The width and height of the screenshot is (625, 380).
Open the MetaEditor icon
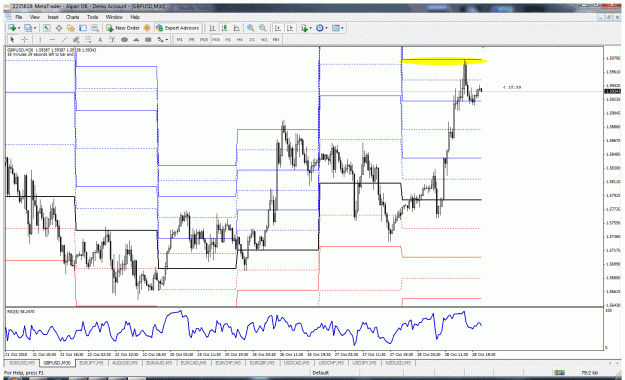(x=147, y=28)
